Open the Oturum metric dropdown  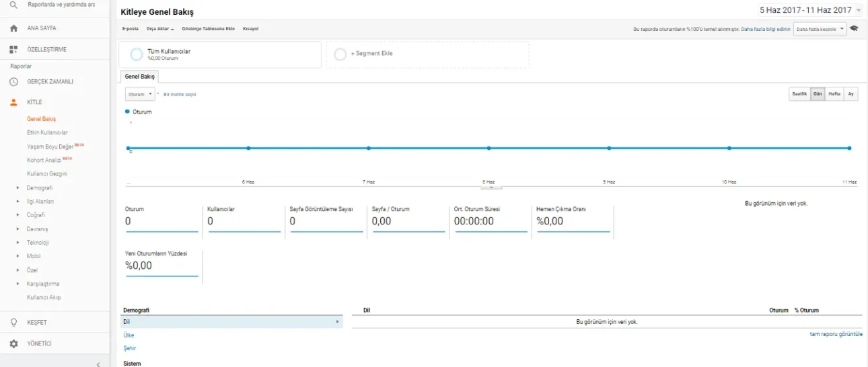(x=140, y=94)
